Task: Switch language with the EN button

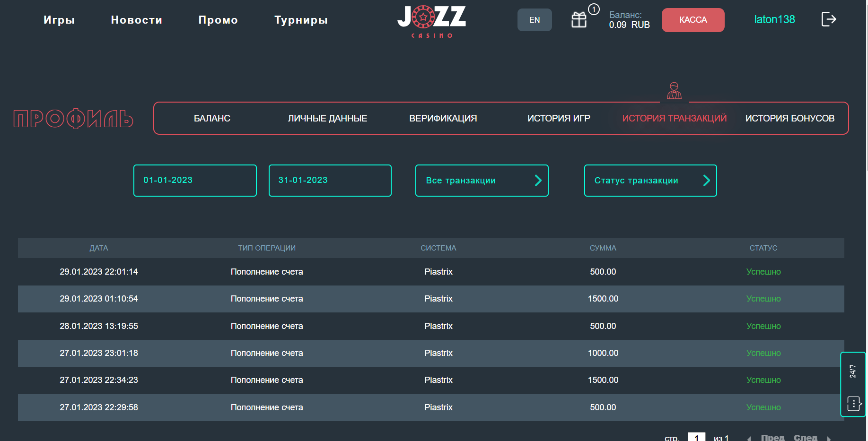Action: 534,20
